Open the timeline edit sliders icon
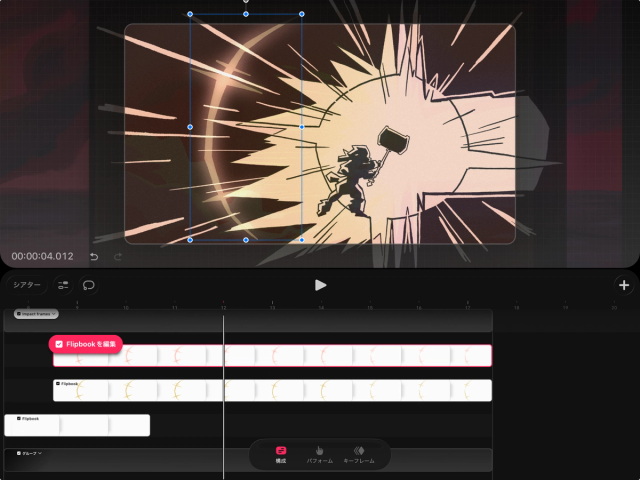Viewport: 640px width, 480px height. point(63,285)
